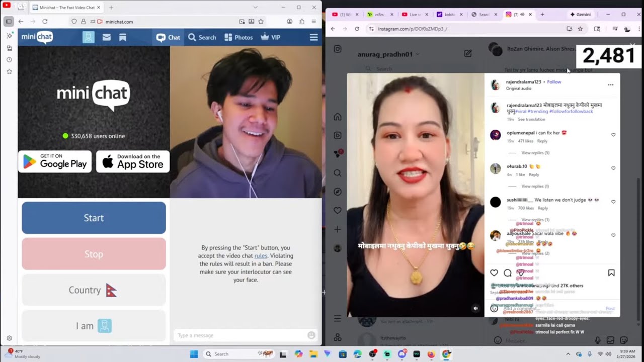Like the Instagram post with heart icon
This screenshot has height=362, width=644.
click(494, 273)
